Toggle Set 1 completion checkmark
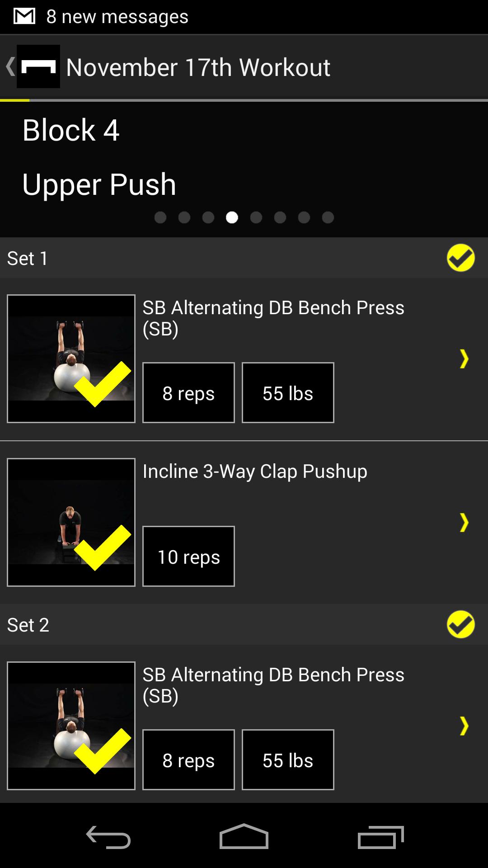488x868 pixels. pos(460,258)
